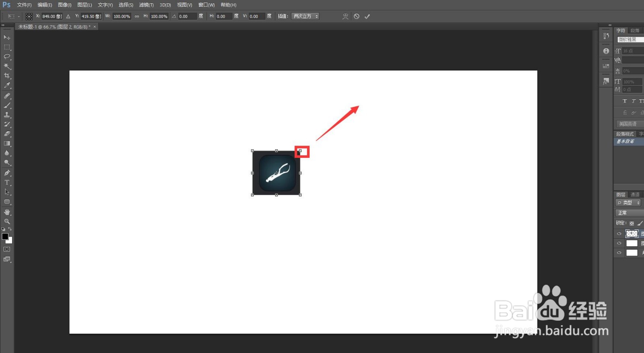Commit the transform with the checkmark
644x353 pixels.
click(367, 17)
